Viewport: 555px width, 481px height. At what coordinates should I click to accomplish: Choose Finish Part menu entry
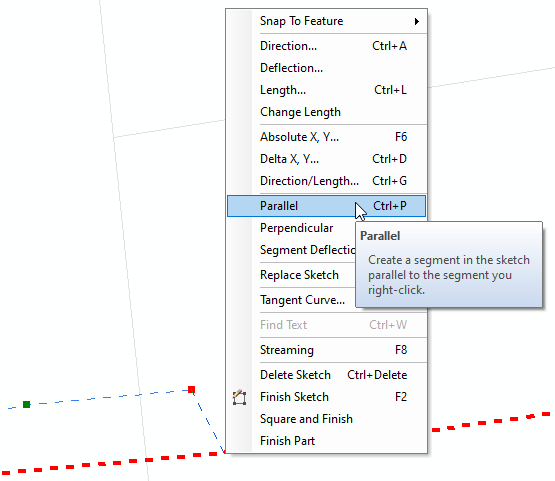point(326,441)
